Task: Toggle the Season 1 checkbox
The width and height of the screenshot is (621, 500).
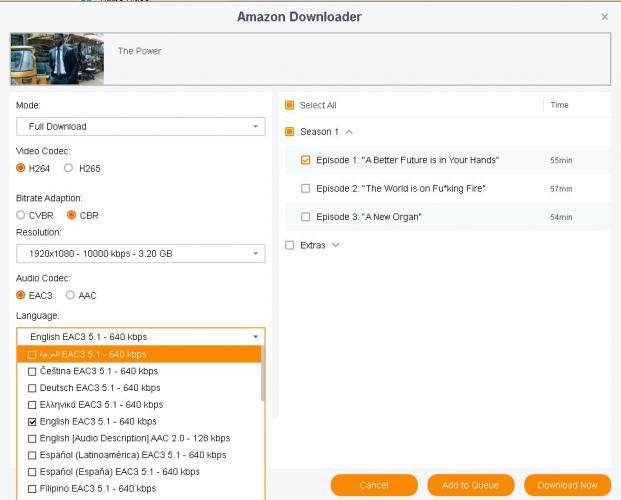Action: point(290,132)
